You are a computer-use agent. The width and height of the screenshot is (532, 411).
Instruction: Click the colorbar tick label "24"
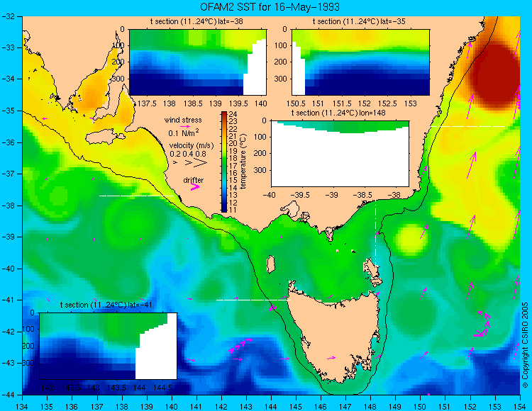[x=233, y=114]
